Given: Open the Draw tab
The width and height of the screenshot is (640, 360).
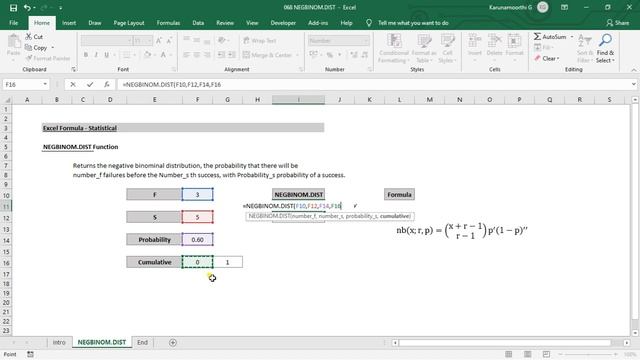Looking at the screenshot, I should pyautogui.click(x=95, y=23).
